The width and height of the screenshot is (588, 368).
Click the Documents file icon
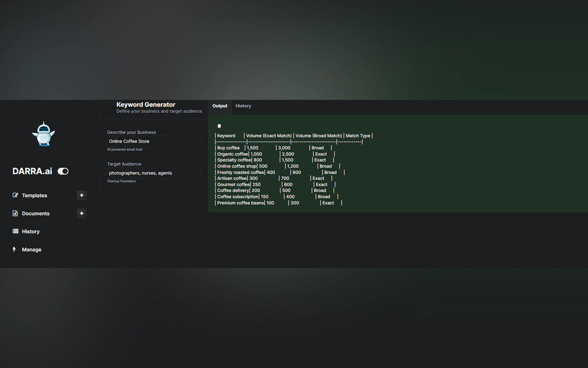point(15,213)
